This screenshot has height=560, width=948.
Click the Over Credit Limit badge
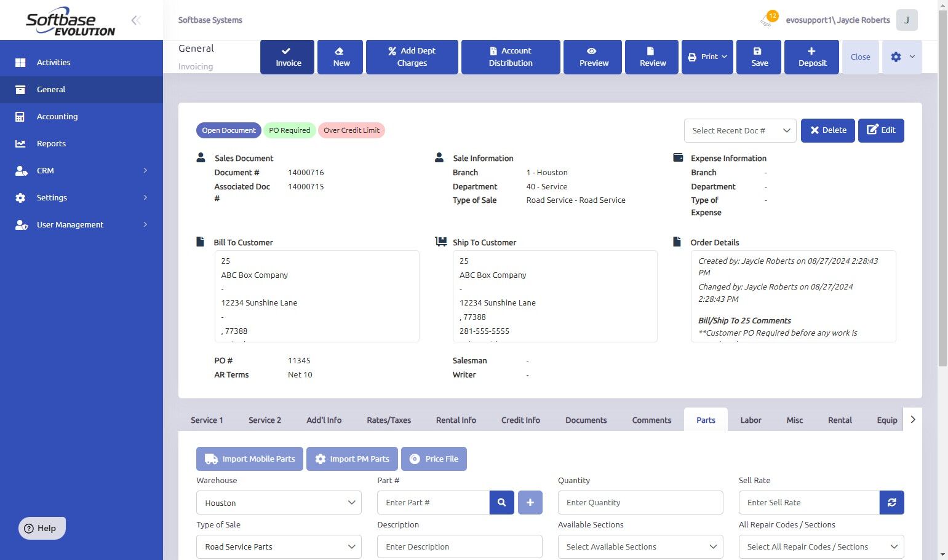pos(351,130)
